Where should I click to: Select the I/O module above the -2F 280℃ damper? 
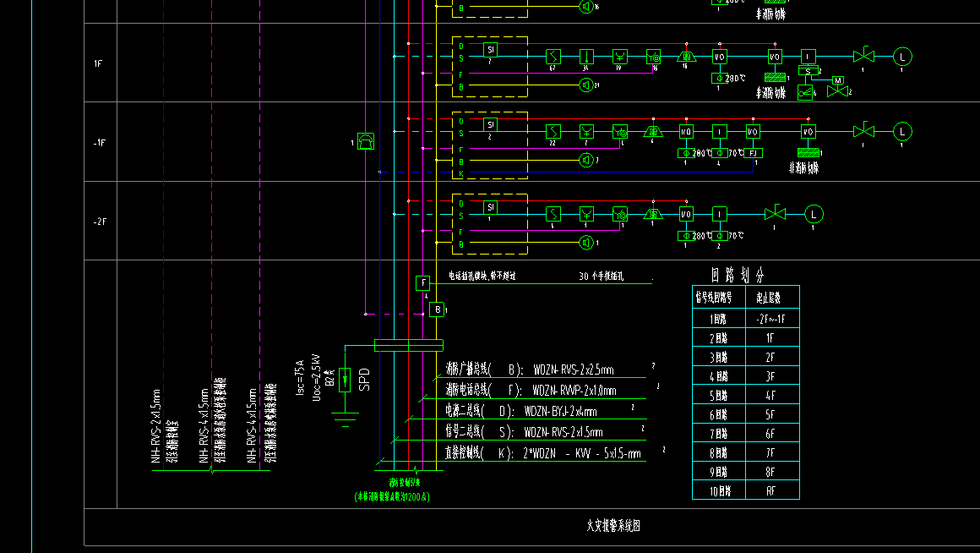686,214
